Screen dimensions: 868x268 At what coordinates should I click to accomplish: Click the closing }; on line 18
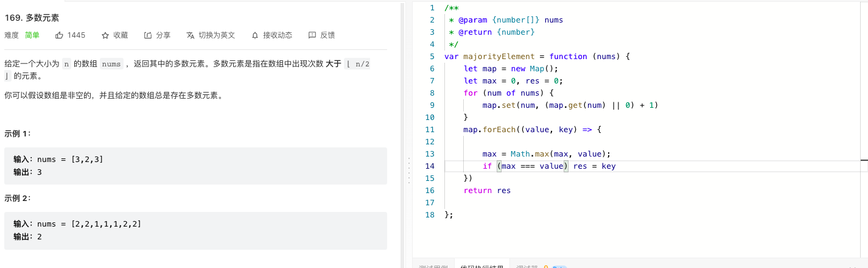click(449, 214)
